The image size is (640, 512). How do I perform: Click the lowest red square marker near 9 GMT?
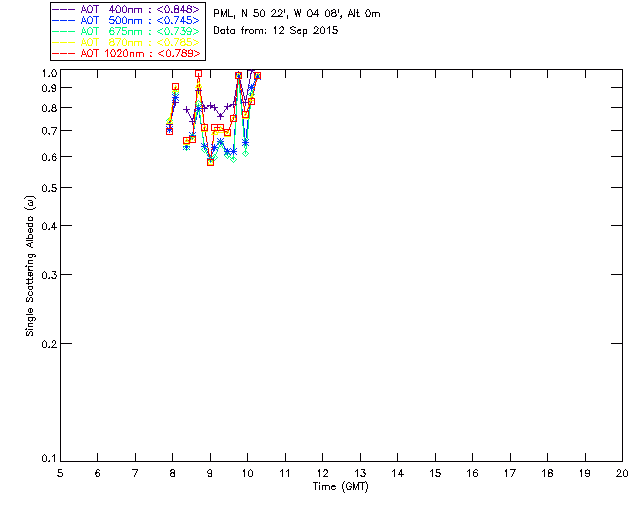click(x=210, y=161)
